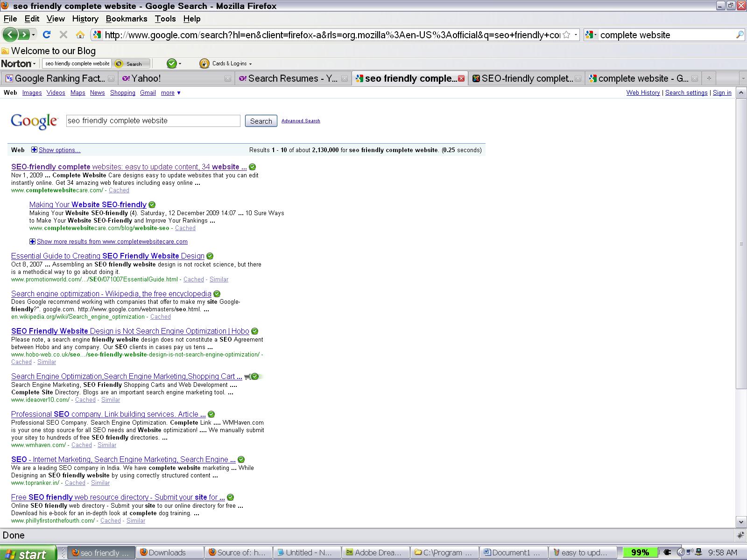Open the File menu
This screenshot has height=560, width=747.
[10, 19]
